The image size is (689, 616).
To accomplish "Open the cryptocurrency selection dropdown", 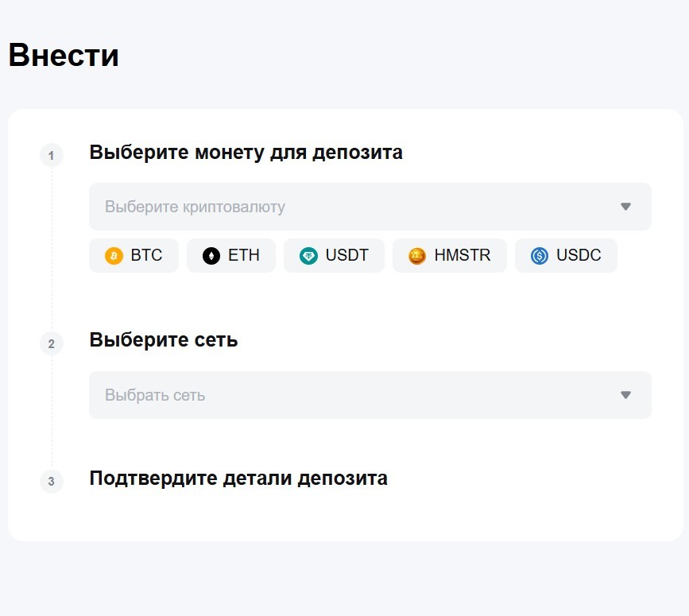I will [x=369, y=207].
